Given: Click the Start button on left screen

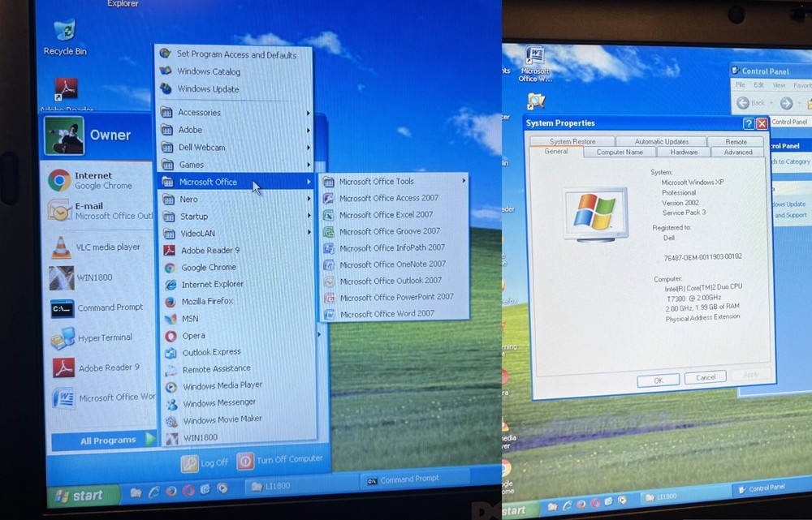Looking at the screenshot, I should pos(82,496).
